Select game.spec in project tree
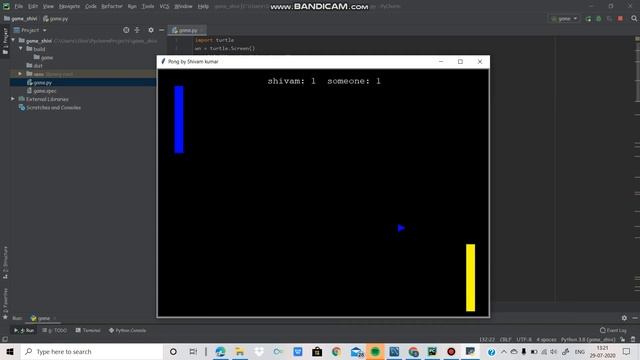This screenshot has width=640, height=360. click(42, 91)
